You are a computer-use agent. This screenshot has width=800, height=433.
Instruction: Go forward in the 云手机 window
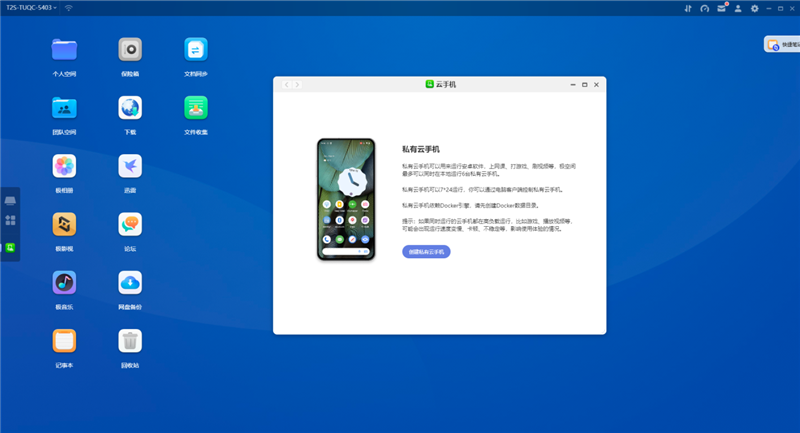click(297, 85)
